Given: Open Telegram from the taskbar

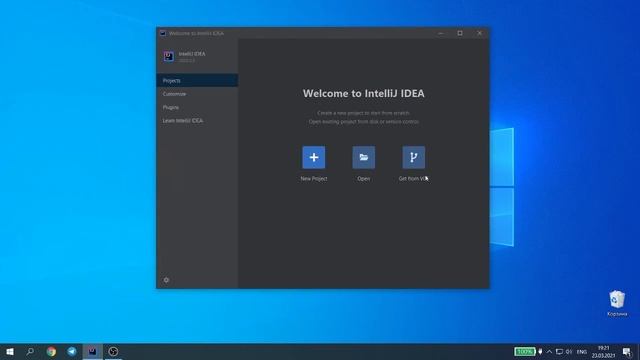Looking at the screenshot, I should click(x=72, y=351).
